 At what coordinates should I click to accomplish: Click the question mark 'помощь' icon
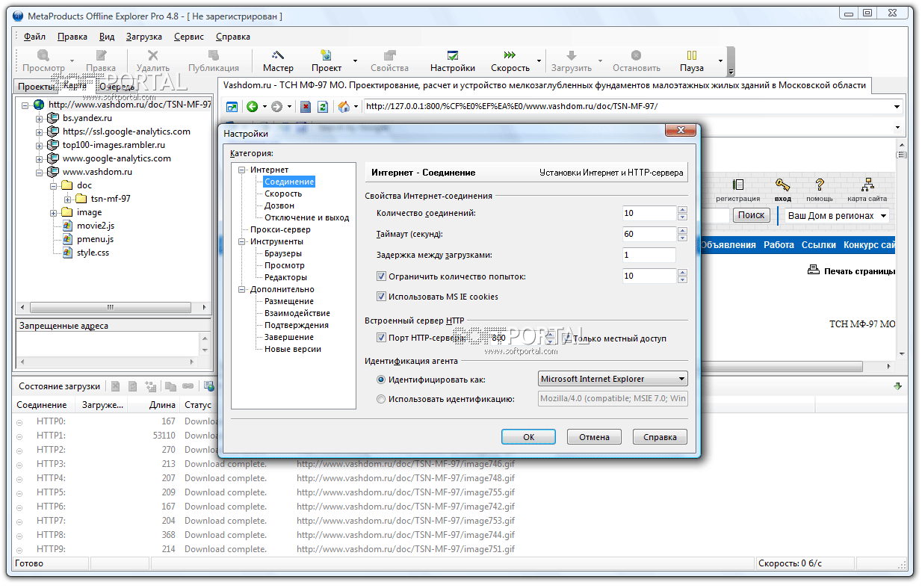pyautogui.click(x=820, y=185)
